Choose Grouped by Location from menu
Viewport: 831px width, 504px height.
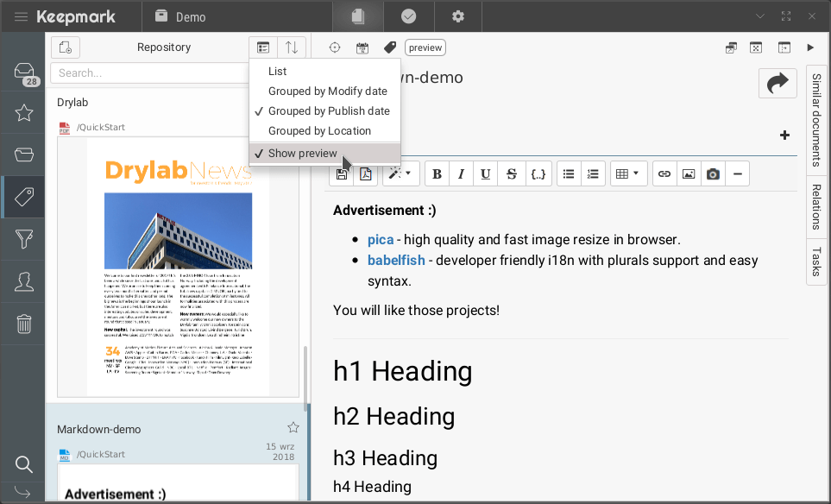pos(319,130)
